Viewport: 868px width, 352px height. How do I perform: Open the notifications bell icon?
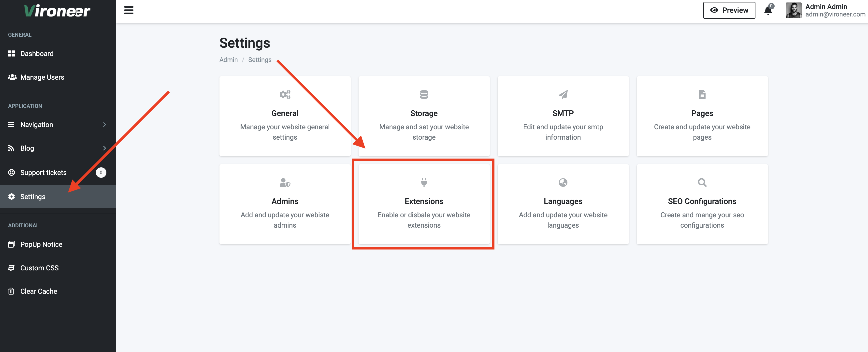pos(768,11)
